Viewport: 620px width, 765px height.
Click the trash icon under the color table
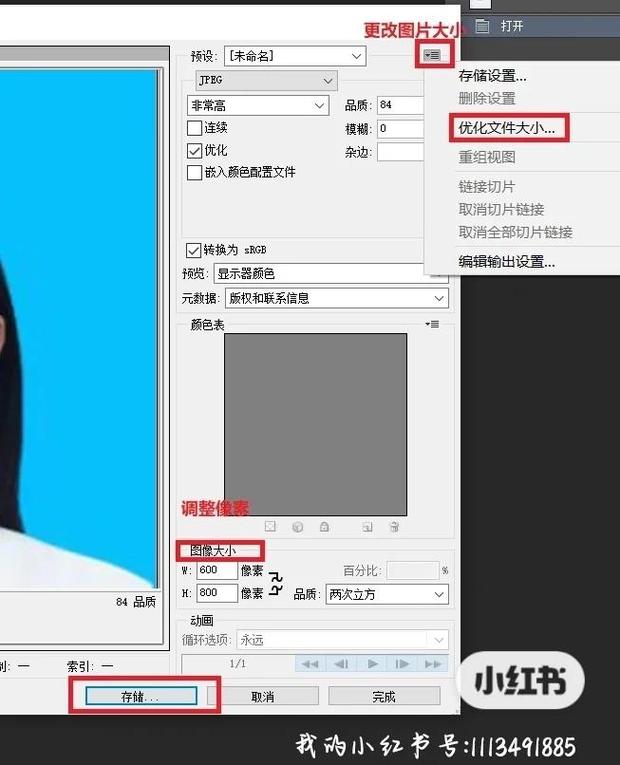[x=395, y=527]
